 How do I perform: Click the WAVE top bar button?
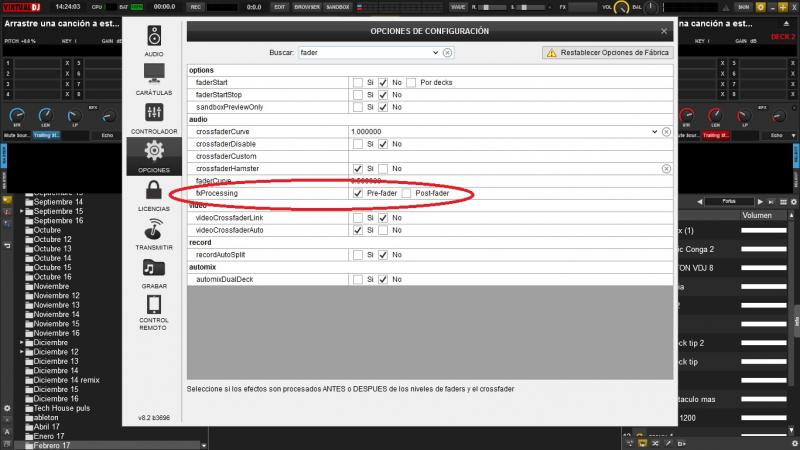(x=458, y=7)
